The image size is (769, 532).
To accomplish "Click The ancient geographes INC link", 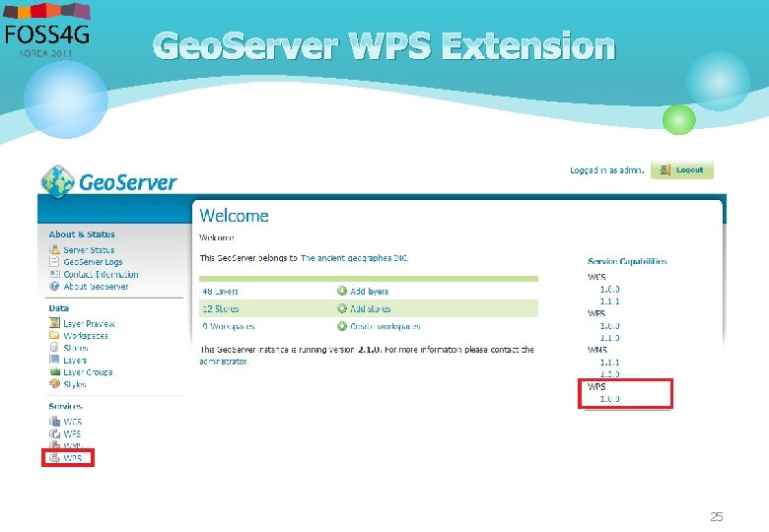I will coord(354,258).
